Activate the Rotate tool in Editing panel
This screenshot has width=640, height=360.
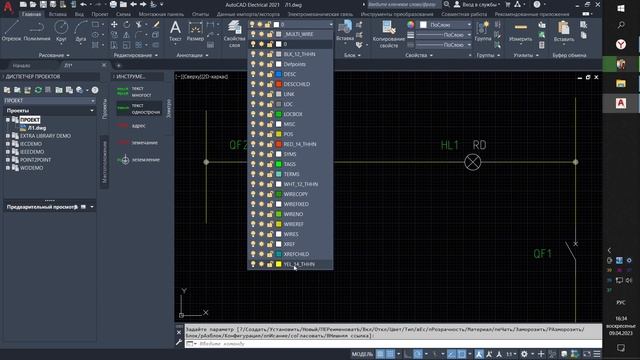[127, 25]
